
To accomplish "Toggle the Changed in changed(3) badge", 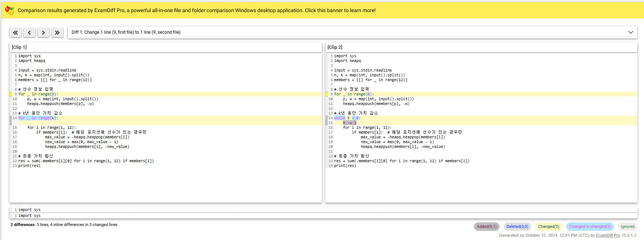I will 590,227.
